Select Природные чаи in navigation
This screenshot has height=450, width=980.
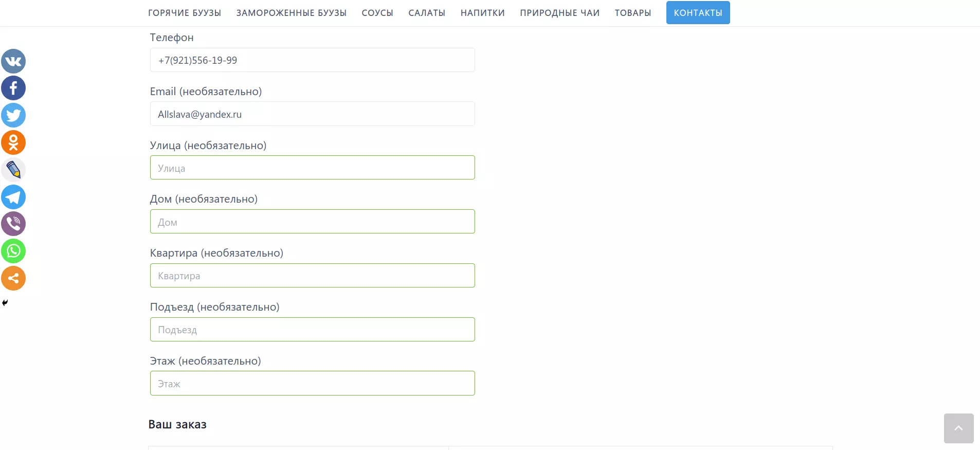(559, 13)
